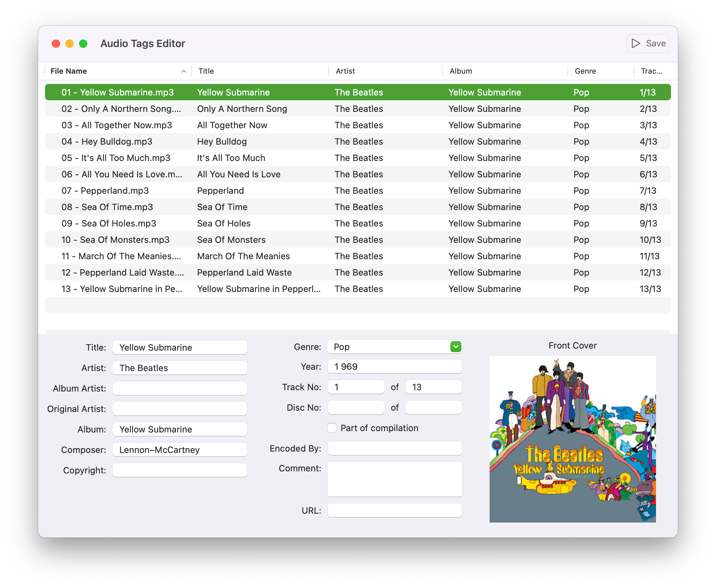This screenshot has height=588, width=716.
Task: Select row 06 - All You Need Is Love
Action: pyautogui.click(x=358, y=174)
